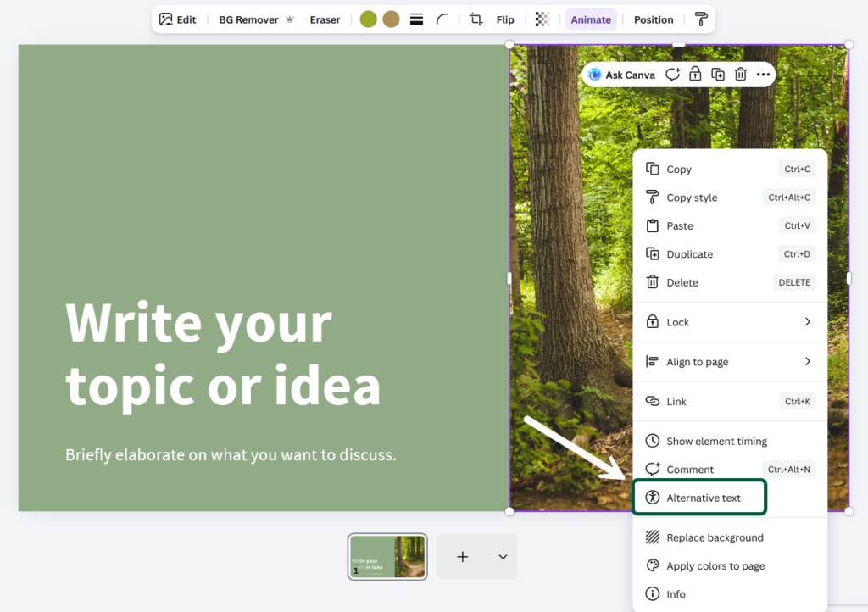The height and width of the screenshot is (612, 868).
Task: Click the Animate button
Action: coord(591,19)
